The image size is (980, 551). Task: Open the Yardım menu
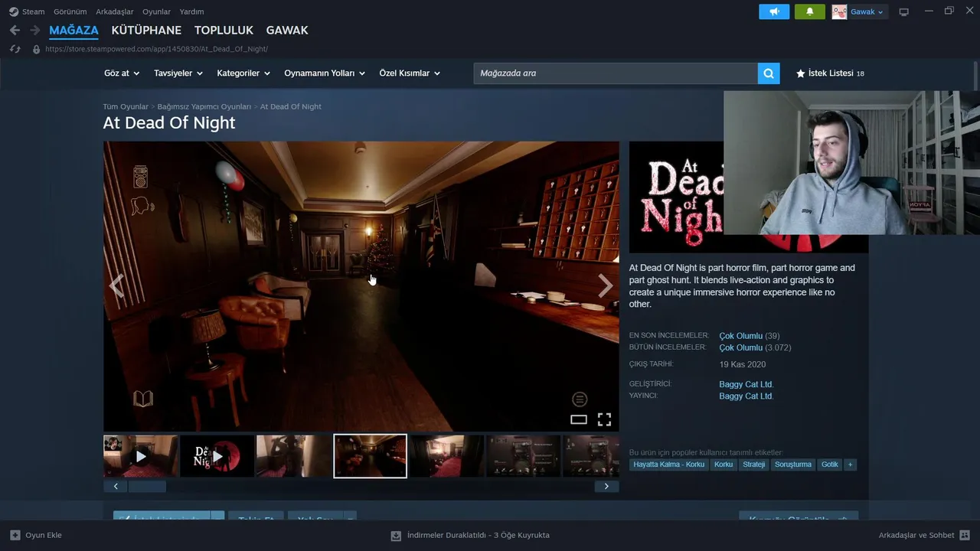pos(191,11)
